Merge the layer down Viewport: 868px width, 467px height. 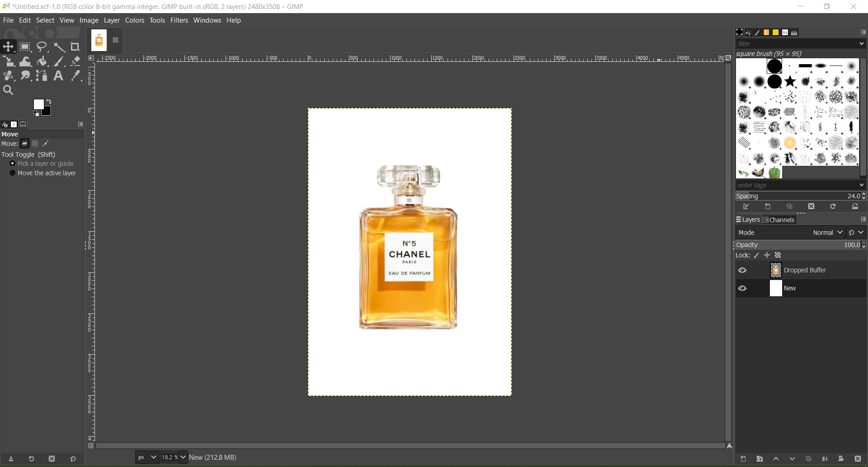click(825, 459)
